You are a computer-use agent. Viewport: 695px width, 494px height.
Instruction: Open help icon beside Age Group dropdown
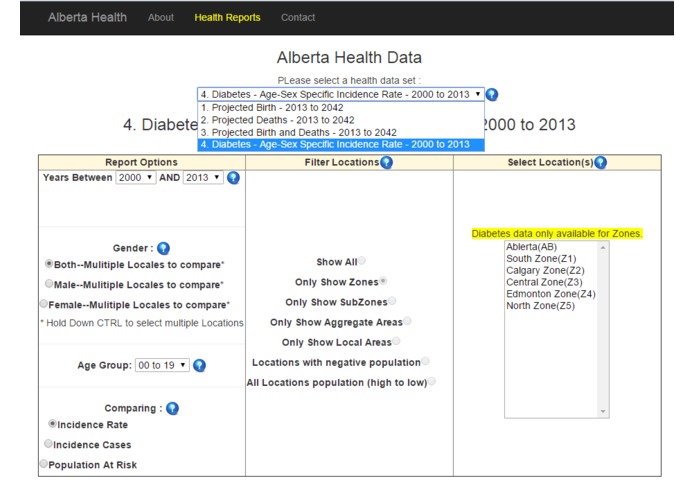point(199,366)
